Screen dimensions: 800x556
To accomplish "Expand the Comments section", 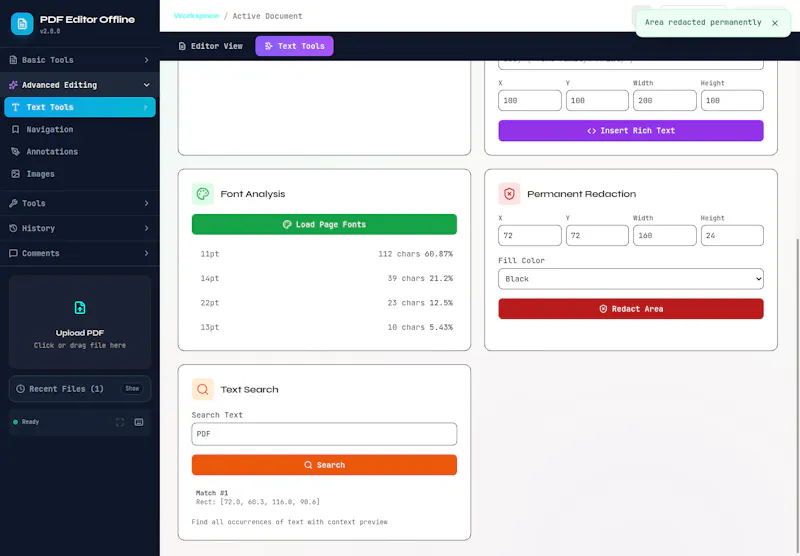I will pos(80,253).
